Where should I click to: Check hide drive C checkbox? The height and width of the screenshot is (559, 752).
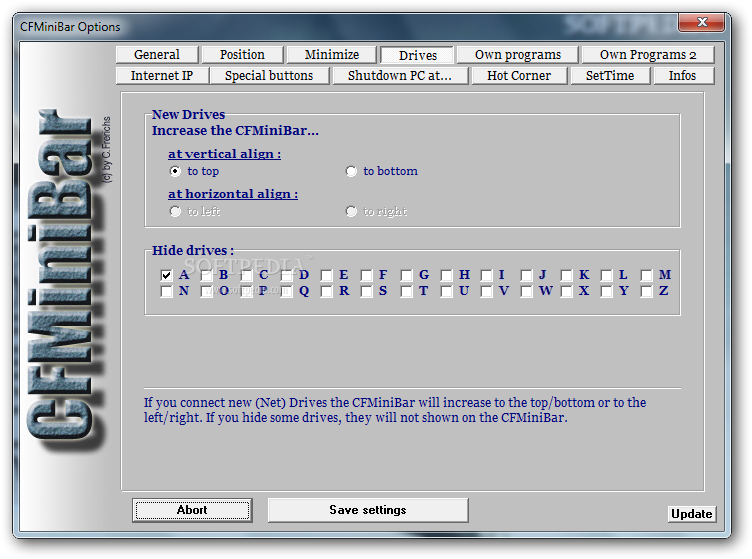tap(247, 275)
